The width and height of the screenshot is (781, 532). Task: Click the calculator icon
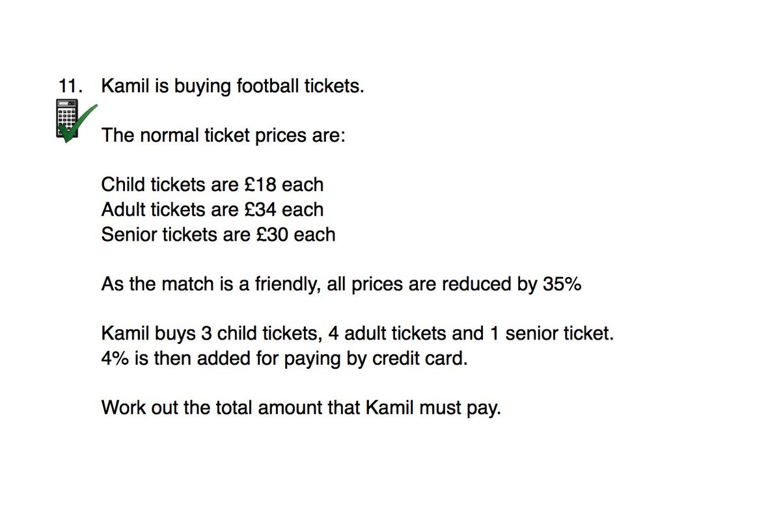pos(67,118)
